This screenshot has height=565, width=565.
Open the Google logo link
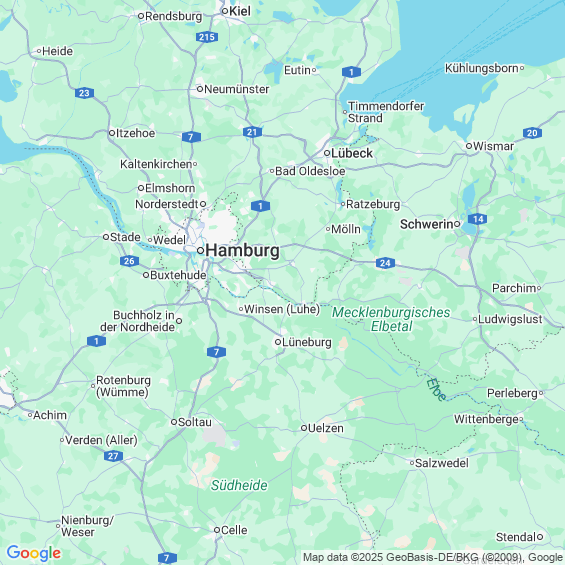(x=34, y=553)
